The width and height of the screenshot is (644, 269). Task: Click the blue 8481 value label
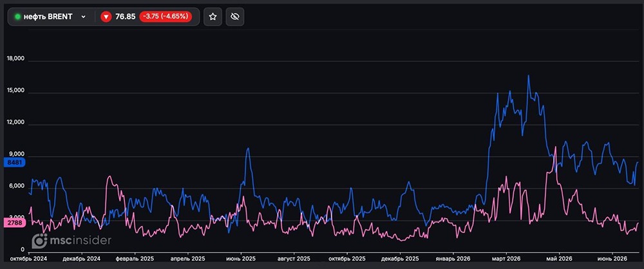(14, 163)
